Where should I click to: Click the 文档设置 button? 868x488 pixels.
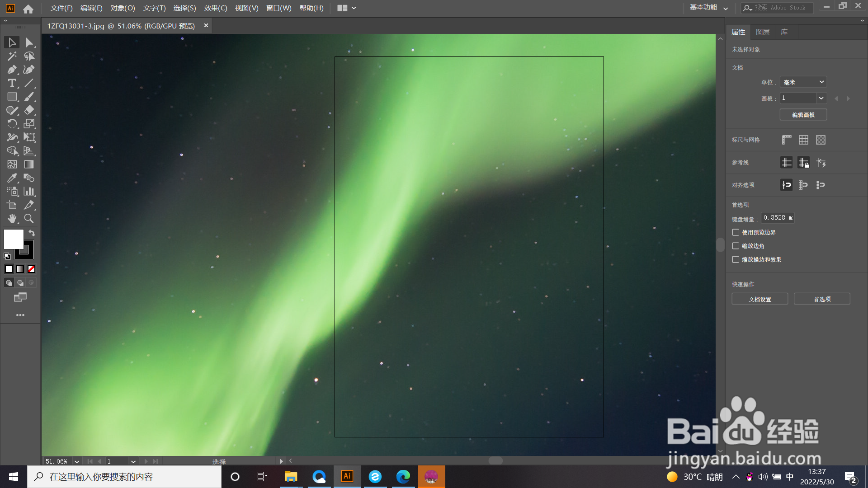tap(759, 299)
